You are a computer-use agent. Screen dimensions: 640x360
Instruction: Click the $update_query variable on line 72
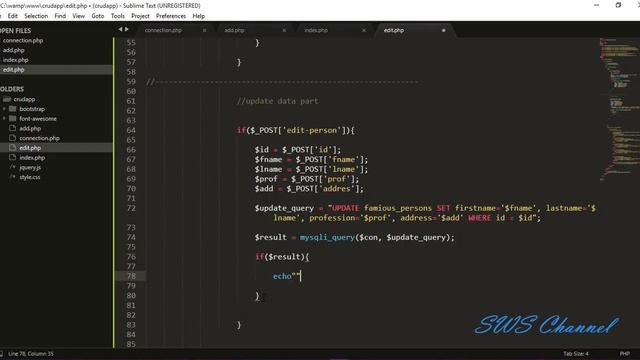284,208
